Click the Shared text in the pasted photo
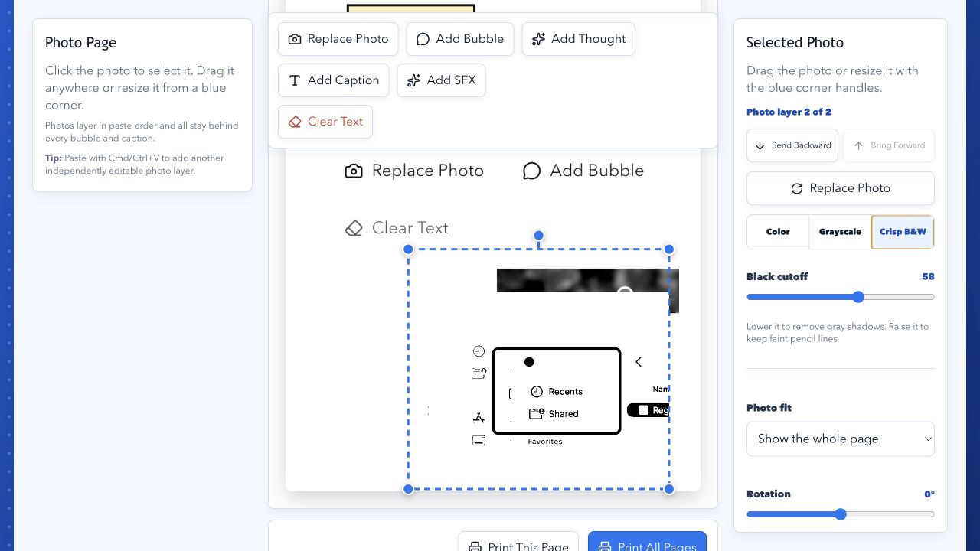 [563, 414]
